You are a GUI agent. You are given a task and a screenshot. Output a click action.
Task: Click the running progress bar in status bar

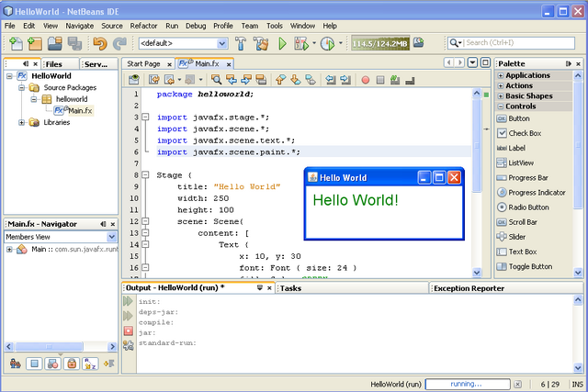(468, 384)
